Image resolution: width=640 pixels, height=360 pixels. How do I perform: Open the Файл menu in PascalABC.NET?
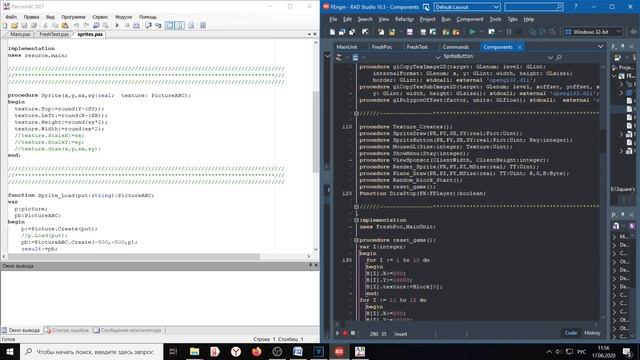click(x=11, y=17)
